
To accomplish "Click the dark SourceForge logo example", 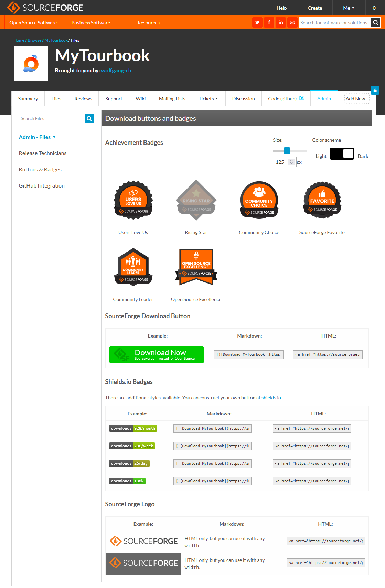I will [x=143, y=564].
